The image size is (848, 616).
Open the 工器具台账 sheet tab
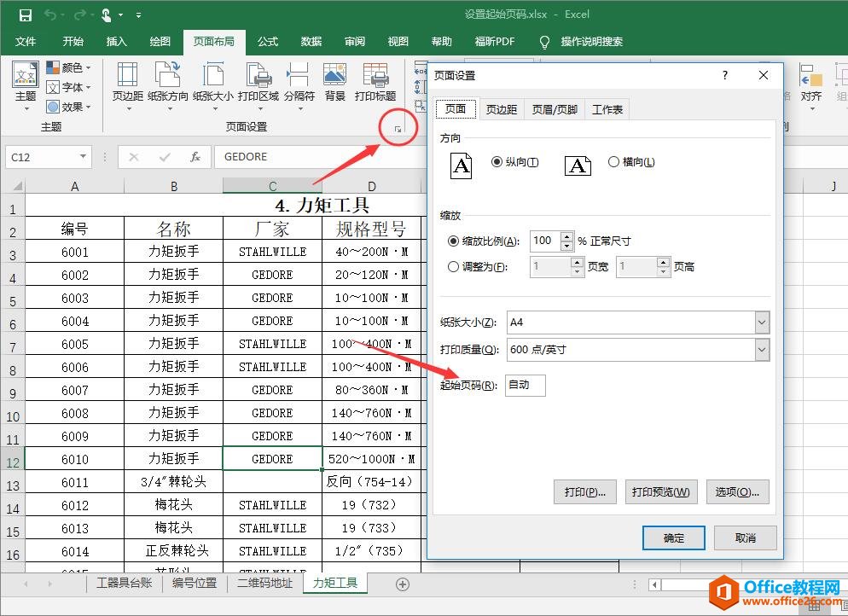coord(124,583)
